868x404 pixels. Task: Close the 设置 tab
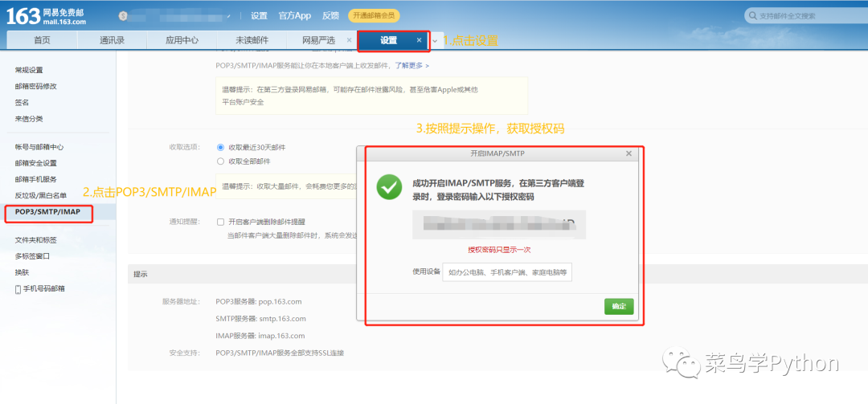point(419,40)
